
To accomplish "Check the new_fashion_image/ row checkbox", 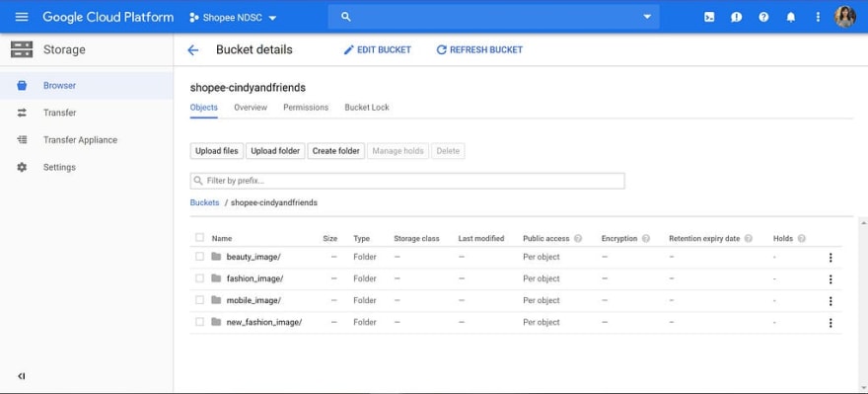I will (x=199, y=321).
